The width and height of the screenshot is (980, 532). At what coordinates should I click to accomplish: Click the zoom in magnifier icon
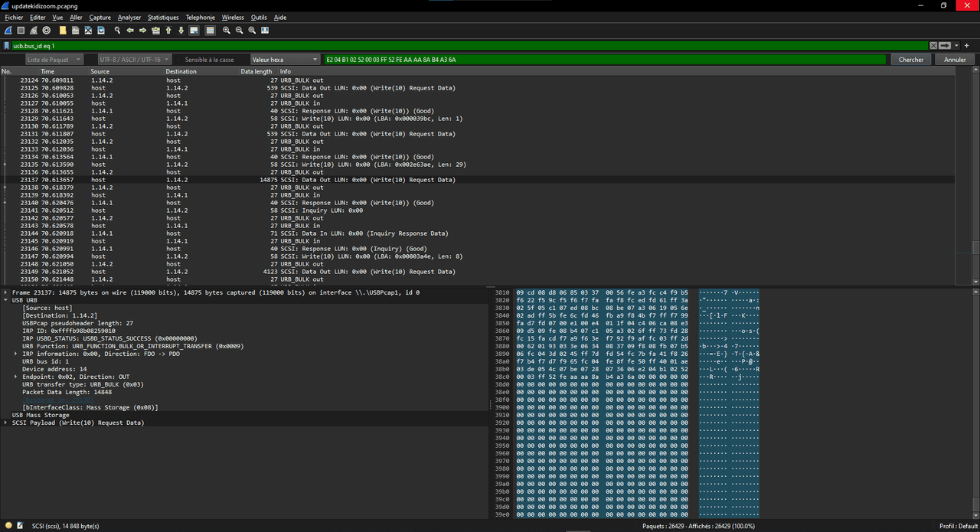pyautogui.click(x=227, y=31)
